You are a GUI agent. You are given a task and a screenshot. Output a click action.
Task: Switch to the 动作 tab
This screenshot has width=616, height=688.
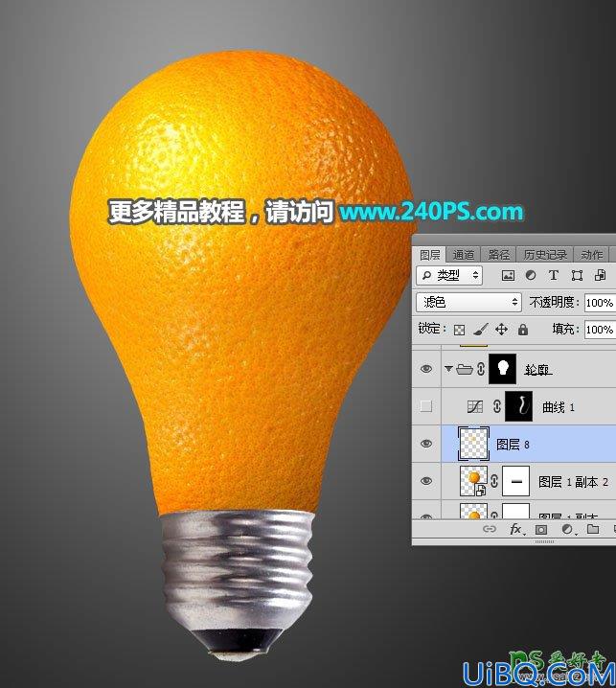pyautogui.click(x=591, y=255)
